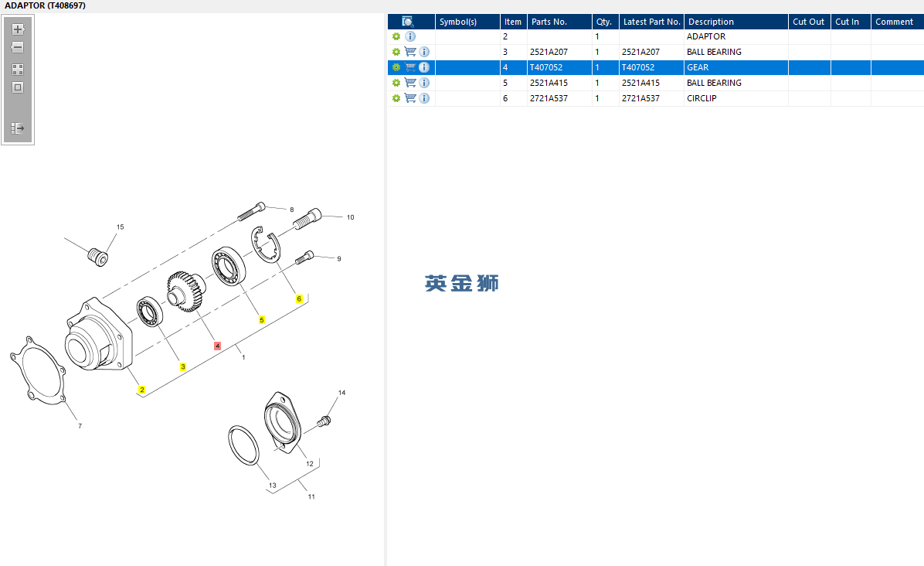Viewport: 924px width, 566px height.
Task: Open info for part 2521A415
Action: (424, 83)
